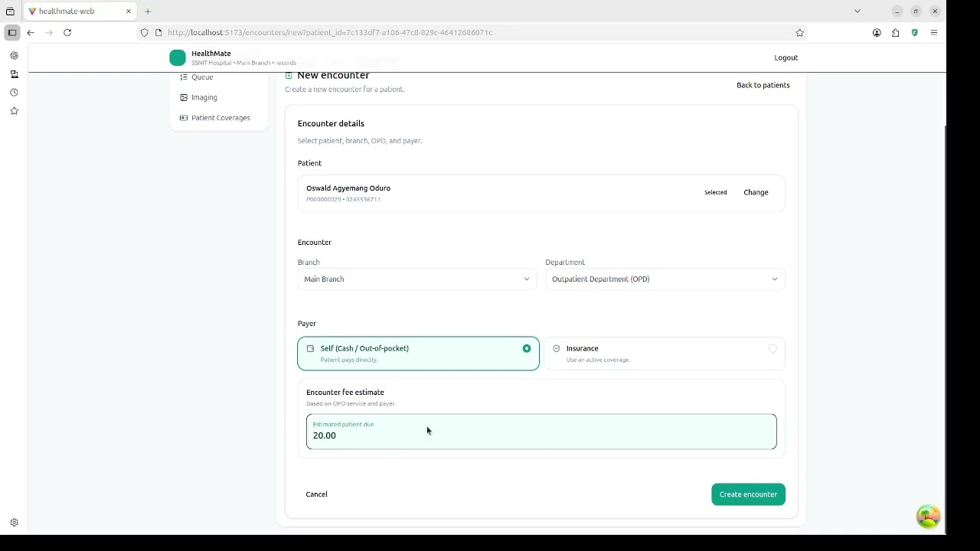Click the Logout button
This screenshot has width=980, height=551.
786,57
